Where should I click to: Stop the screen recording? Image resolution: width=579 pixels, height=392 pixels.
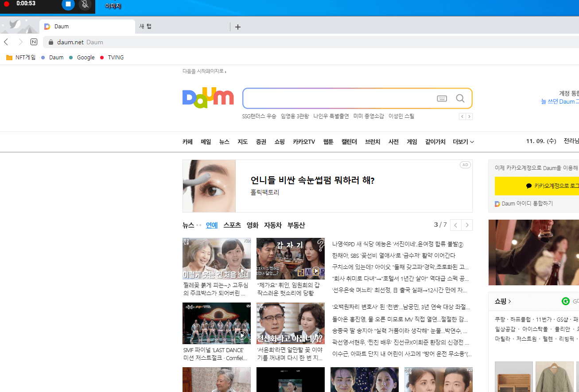(x=68, y=4)
